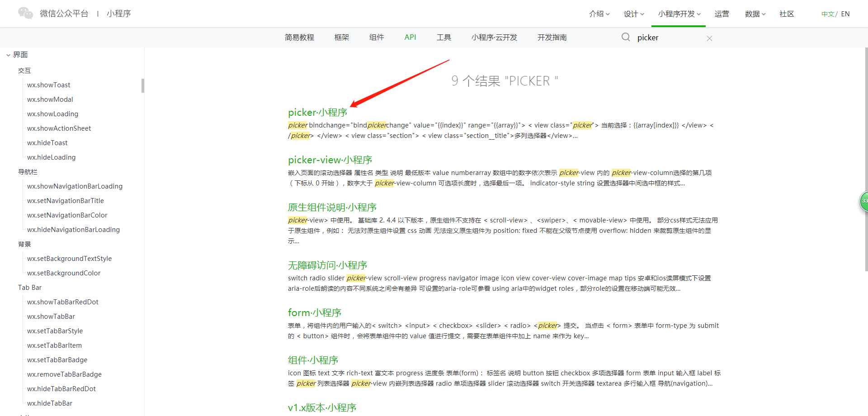Go to the 社区 page

click(787, 14)
